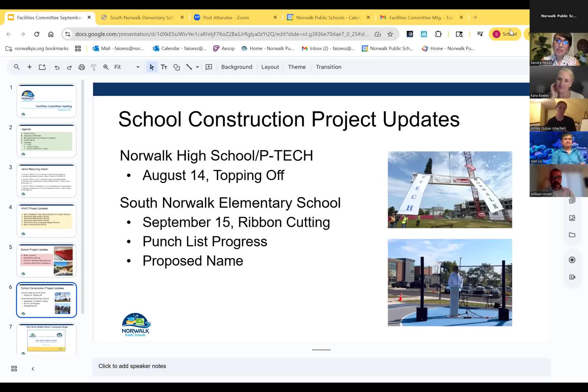
Task: Redo the last action
Action: [69, 67]
